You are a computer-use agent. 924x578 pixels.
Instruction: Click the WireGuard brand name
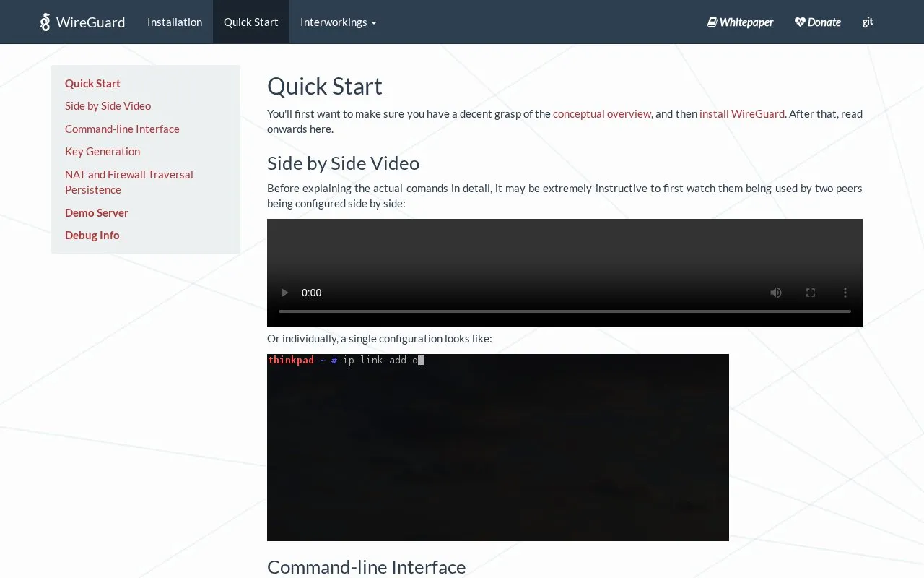click(x=90, y=22)
